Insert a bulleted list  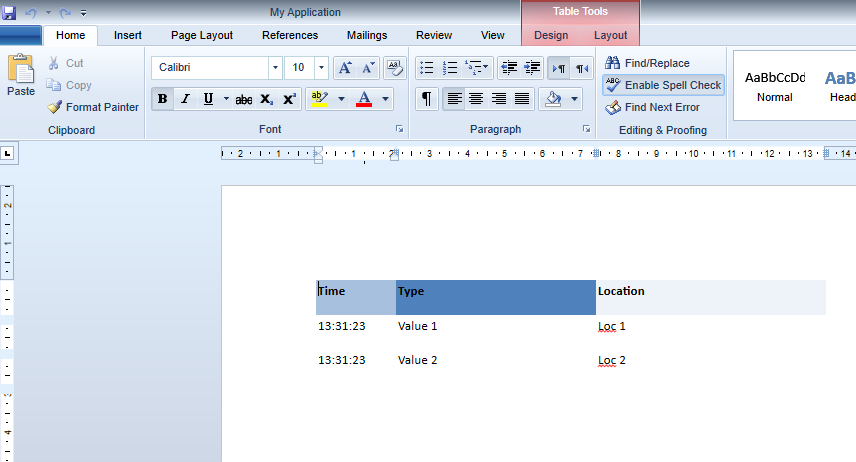click(x=427, y=68)
